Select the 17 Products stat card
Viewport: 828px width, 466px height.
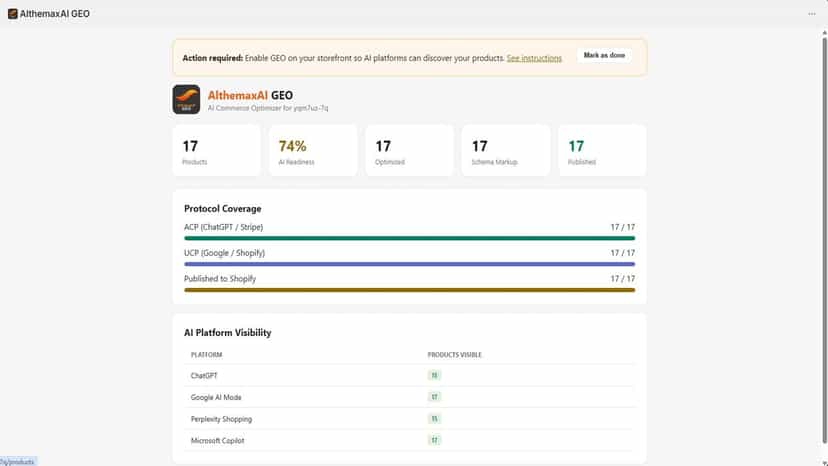click(x=217, y=151)
